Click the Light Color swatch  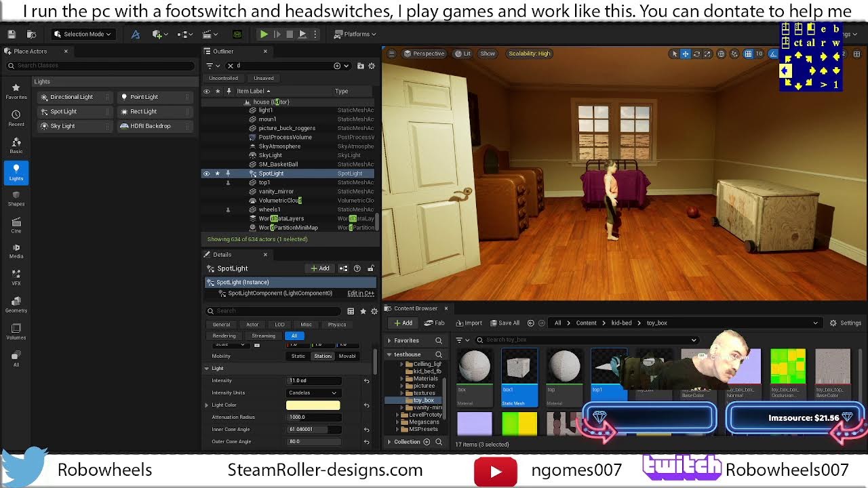(x=313, y=405)
